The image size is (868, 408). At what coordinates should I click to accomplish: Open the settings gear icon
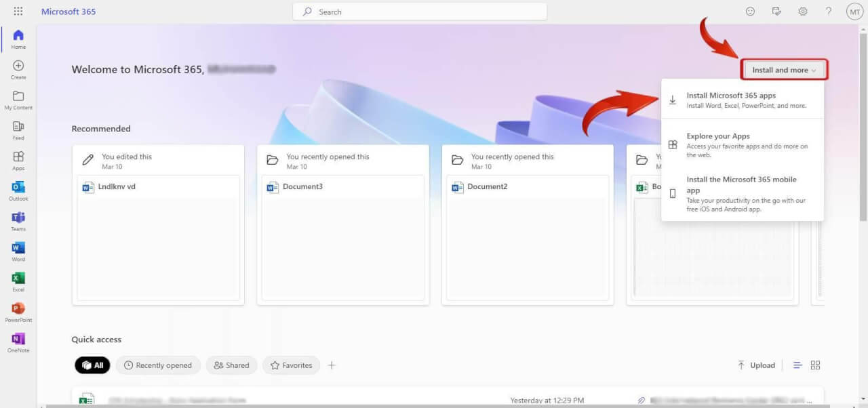click(803, 12)
